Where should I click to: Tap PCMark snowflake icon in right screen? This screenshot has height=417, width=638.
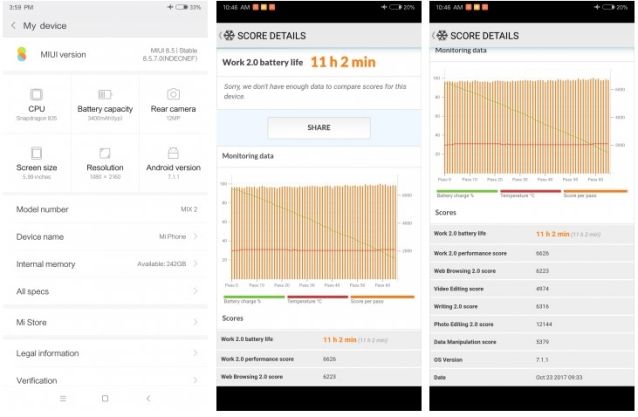pos(442,35)
